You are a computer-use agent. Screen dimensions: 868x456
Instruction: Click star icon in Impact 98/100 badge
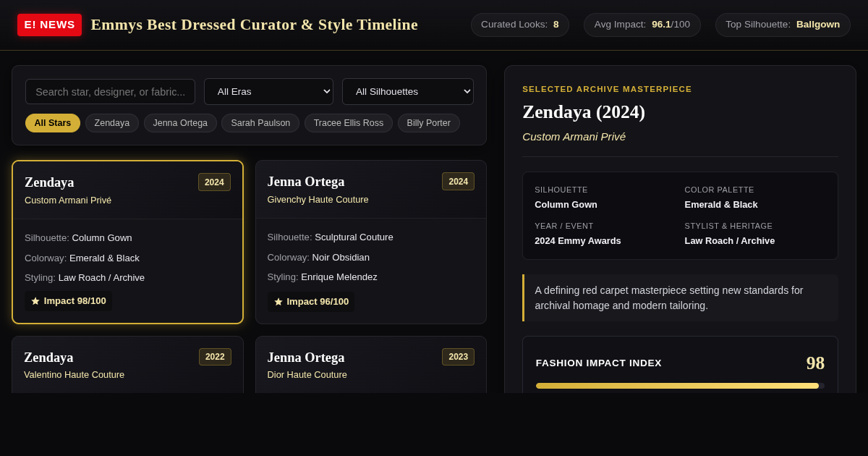point(35,301)
